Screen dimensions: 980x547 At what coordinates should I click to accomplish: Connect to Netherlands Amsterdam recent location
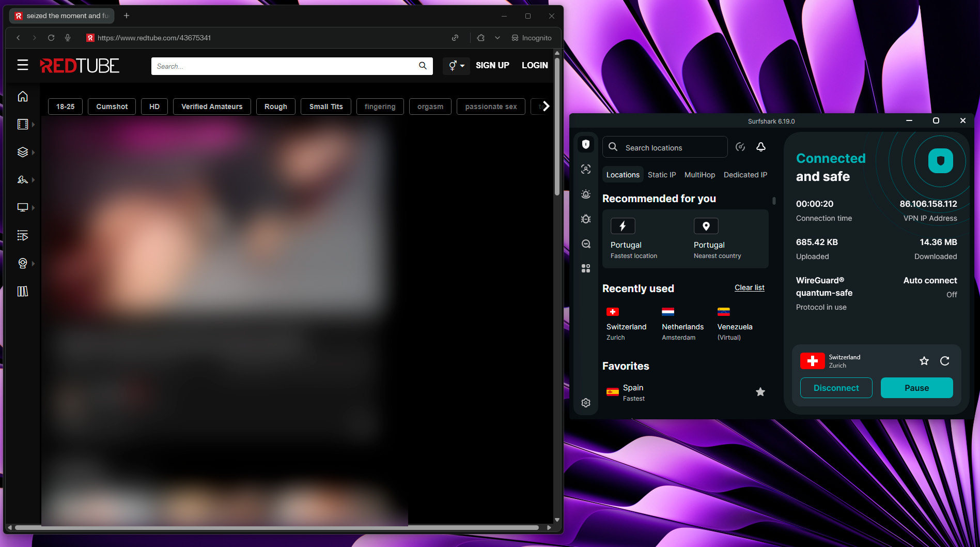click(682, 325)
